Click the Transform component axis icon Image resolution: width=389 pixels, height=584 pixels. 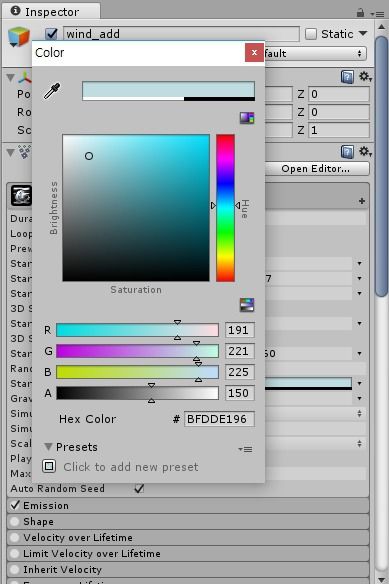[25, 77]
